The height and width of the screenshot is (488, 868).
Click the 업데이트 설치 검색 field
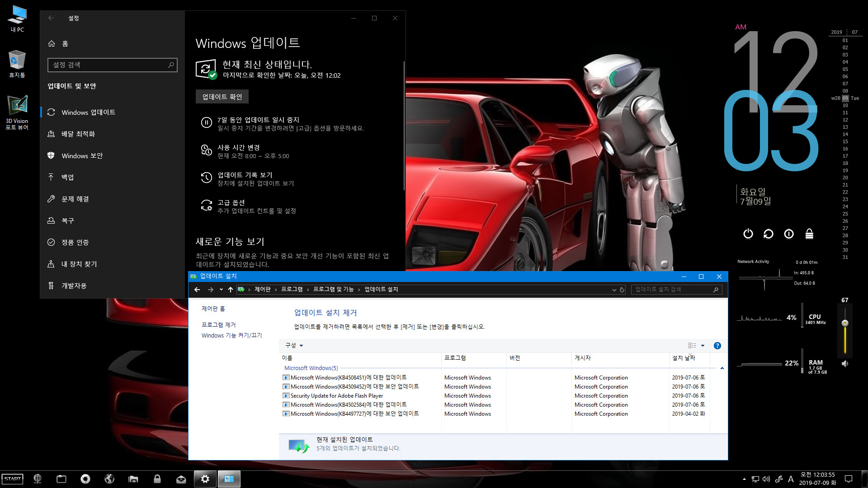coord(676,290)
